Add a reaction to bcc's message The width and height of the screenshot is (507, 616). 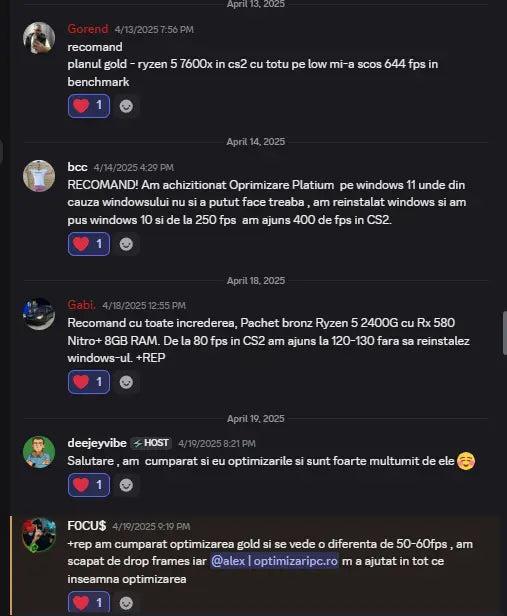click(x=126, y=244)
